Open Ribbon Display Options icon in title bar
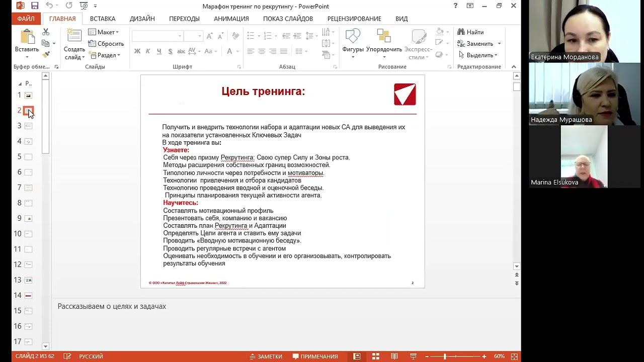This screenshot has width=644, height=362. tap(470, 6)
